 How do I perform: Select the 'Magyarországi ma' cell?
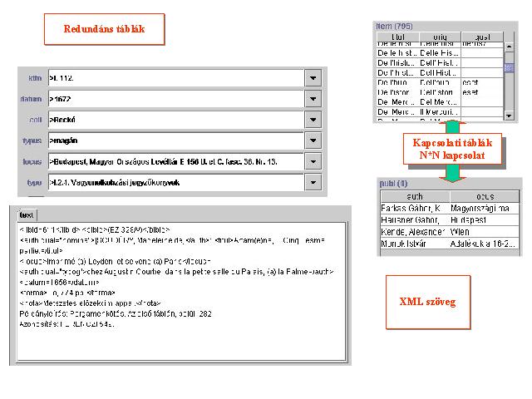pos(485,208)
